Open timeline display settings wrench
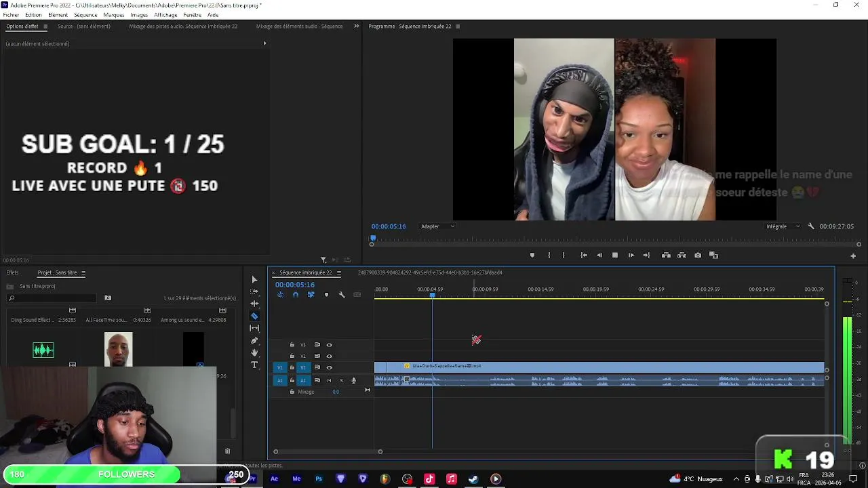 (342, 295)
